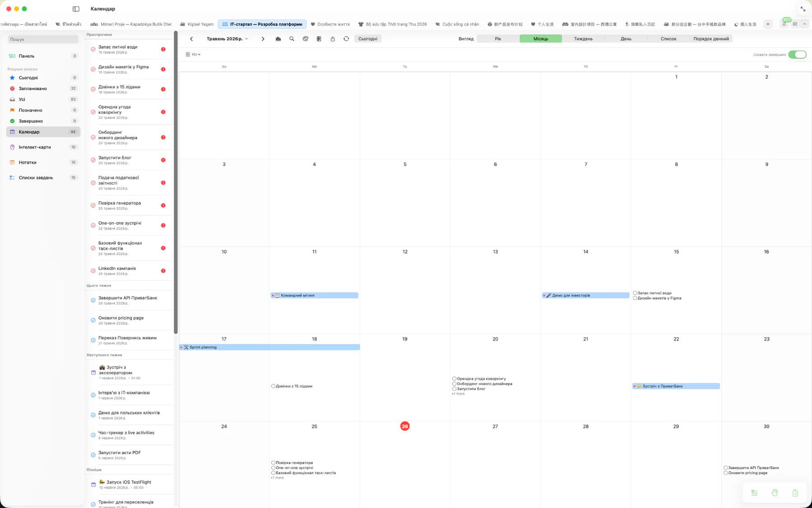812x508 pixels.
Task: Select the Усі inbox smart list
Action: click(43, 99)
